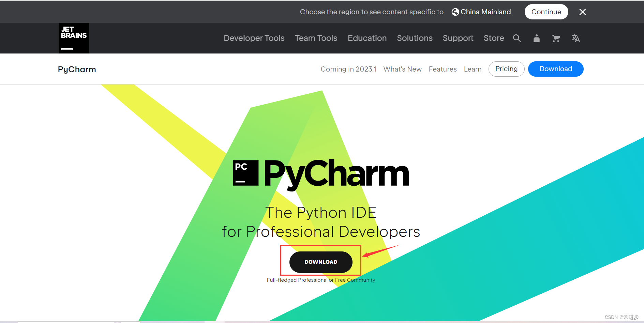Open the Team Tools menu
644x323 pixels.
click(316, 38)
